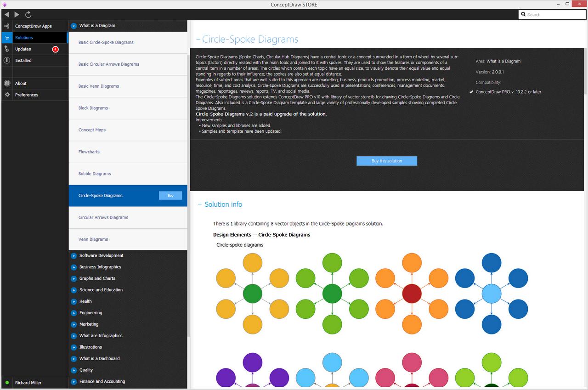This screenshot has height=390, width=588.
Task: Click the Back navigation arrow
Action: coord(6,15)
